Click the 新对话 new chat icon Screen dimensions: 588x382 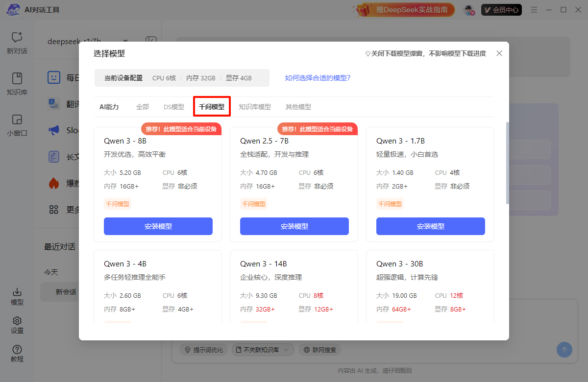coord(17,37)
